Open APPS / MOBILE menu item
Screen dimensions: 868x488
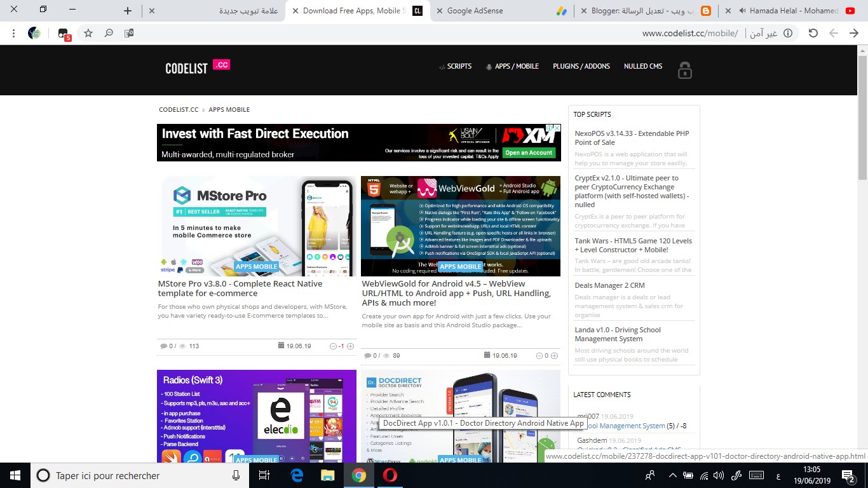pos(512,66)
